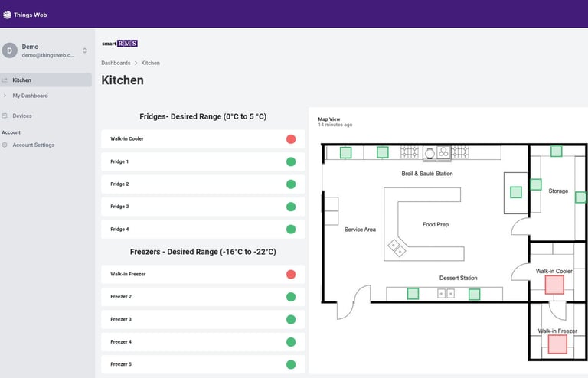Screen dimensions: 588x378
Task: Select the red Walk-in Freezer status dot
Action: click(291, 274)
